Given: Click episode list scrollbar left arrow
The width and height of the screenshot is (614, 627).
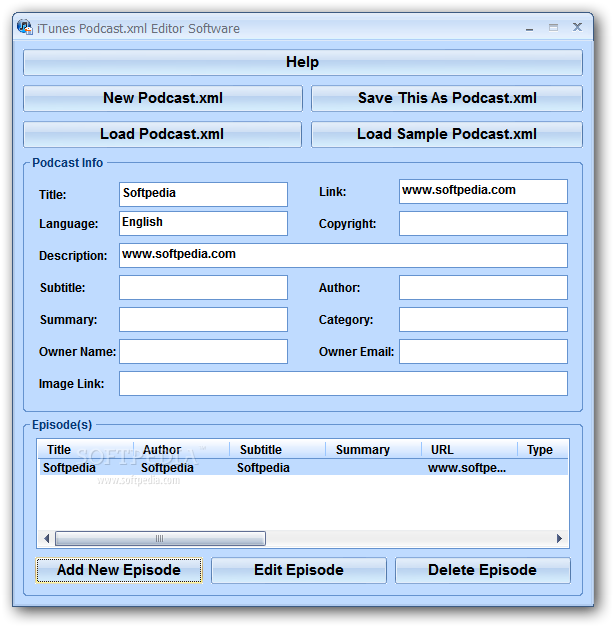Looking at the screenshot, I should (x=46, y=539).
